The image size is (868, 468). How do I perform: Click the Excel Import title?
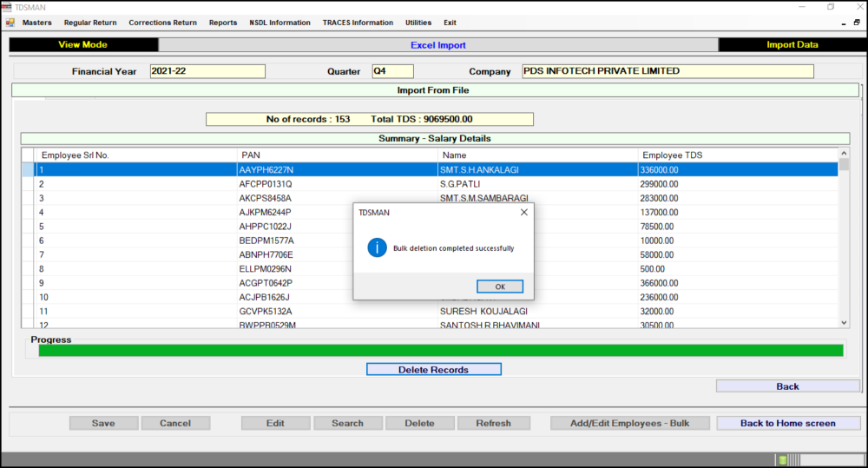point(437,45)
